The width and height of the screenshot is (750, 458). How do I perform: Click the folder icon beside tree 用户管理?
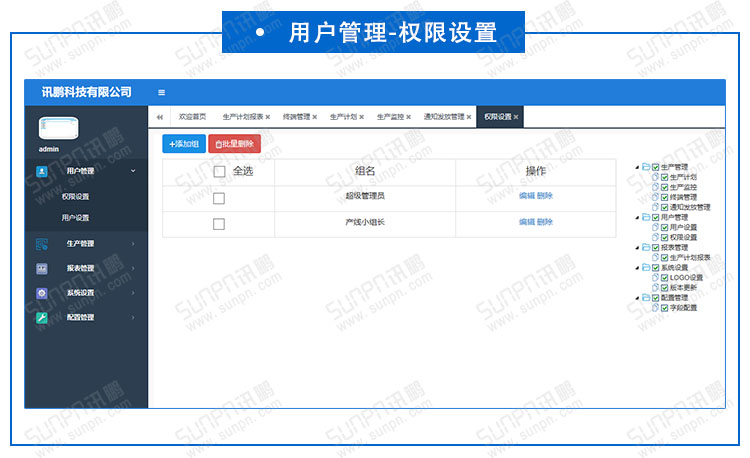(646, 217)
